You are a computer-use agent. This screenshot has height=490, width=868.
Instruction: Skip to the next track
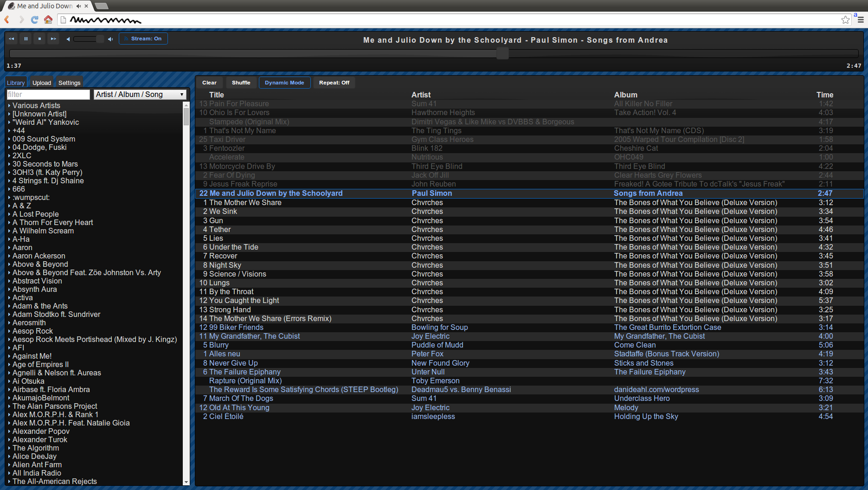click(x=53, y=39)
